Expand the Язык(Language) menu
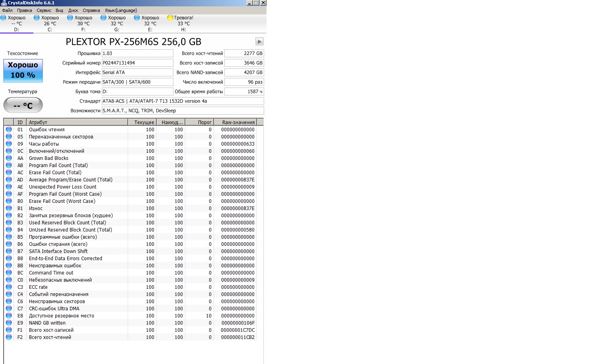 click(121, 10)
